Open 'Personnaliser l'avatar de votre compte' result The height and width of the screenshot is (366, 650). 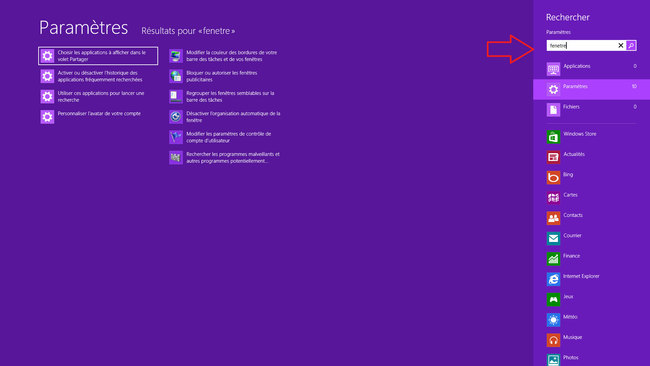click(x=99, y=114)
